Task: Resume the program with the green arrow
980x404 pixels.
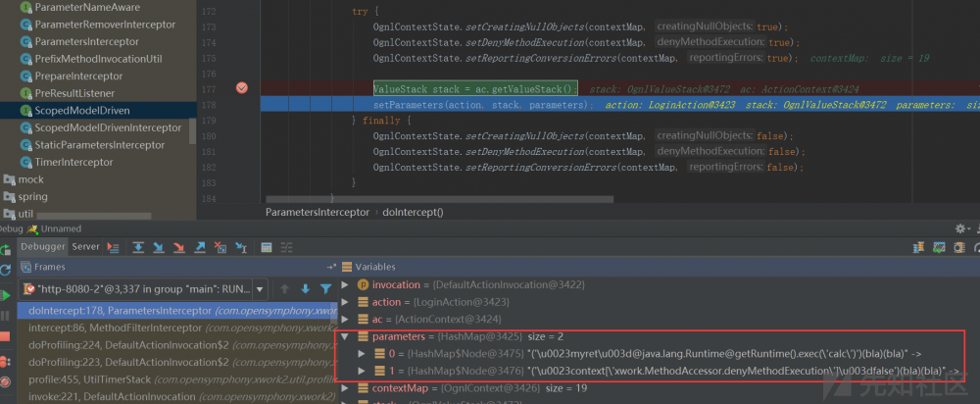Action: click(x=5, y=295)
